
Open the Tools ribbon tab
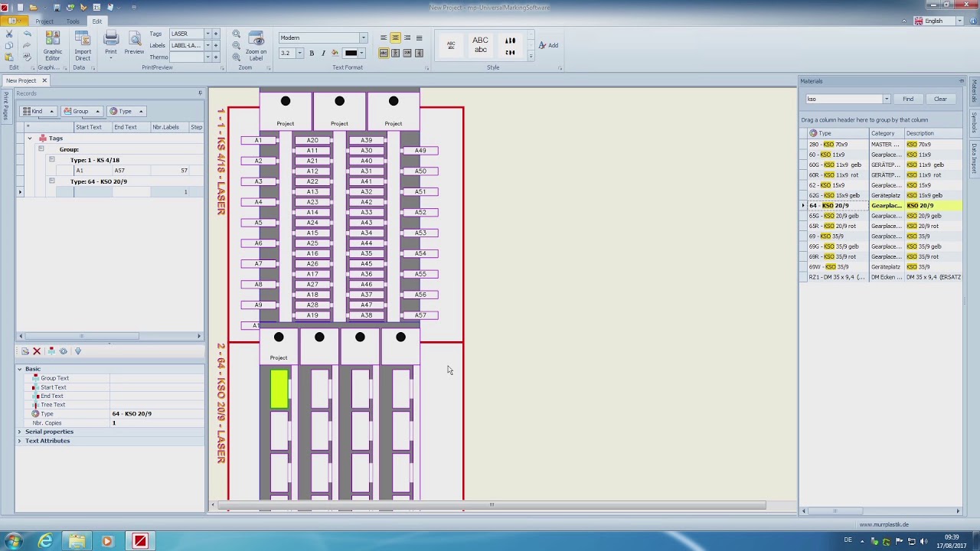coord(73,21)
